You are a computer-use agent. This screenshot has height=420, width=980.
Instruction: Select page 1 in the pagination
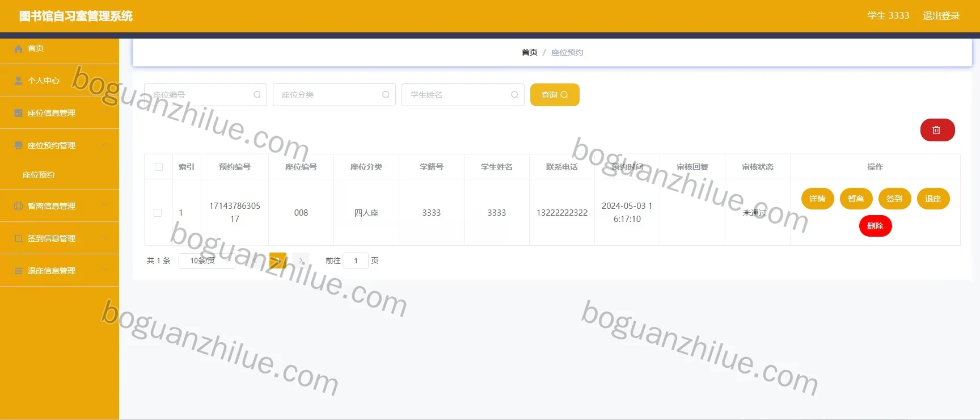coord(278,261)
